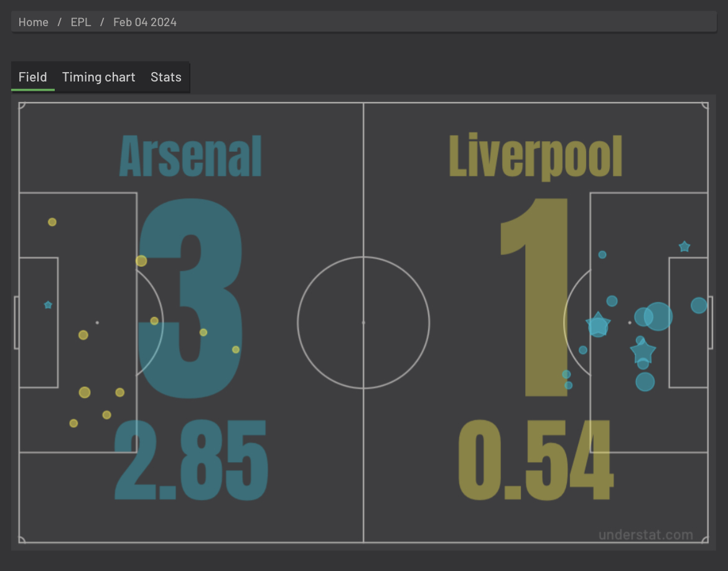Click bottom blue circle below the goal stars

point(645,381)
